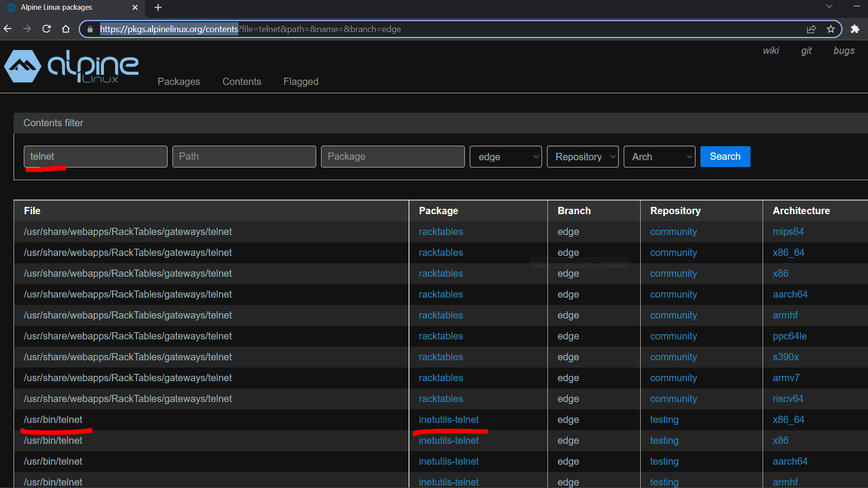Reload the page with refresh icon
Screen dimensions: 868x488
point(47,29)
